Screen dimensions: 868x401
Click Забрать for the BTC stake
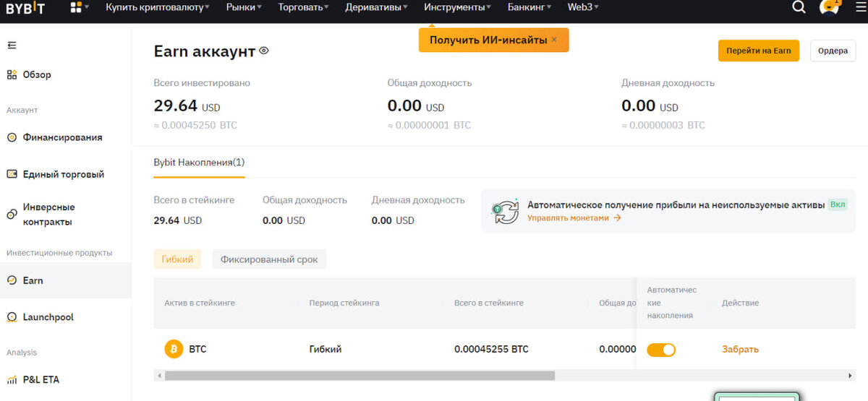click(x=740, y=349)
